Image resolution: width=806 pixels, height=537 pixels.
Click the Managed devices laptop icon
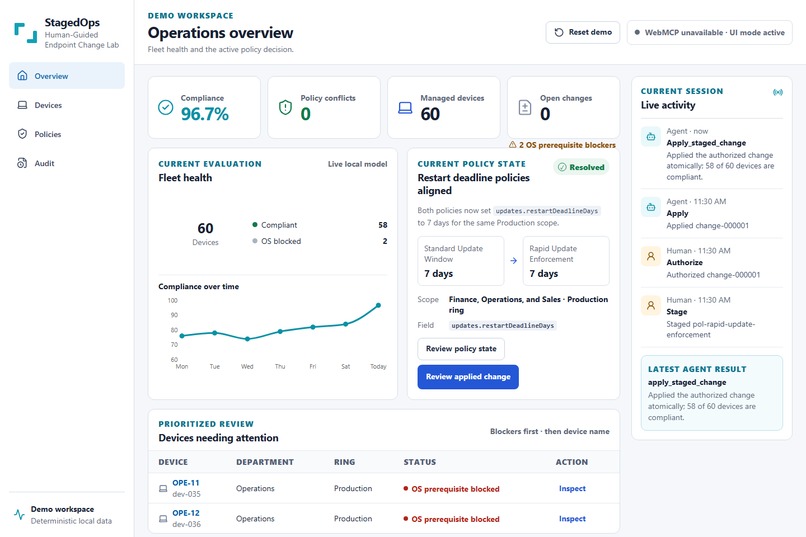(x=405, y=107)
